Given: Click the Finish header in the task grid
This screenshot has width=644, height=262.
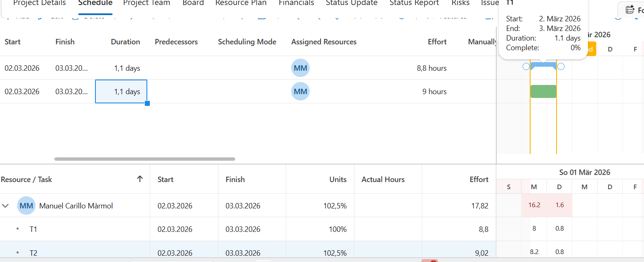Looking at the screenshot, I should pyautogui.click(x=65, y=42).
